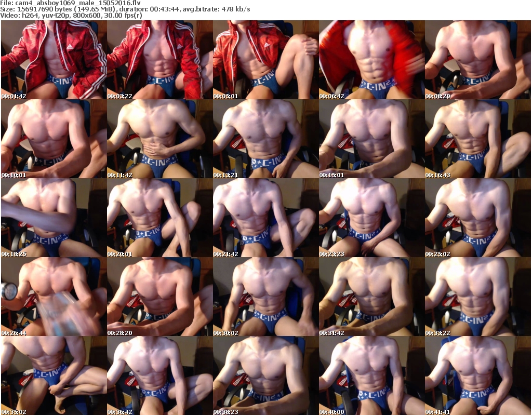Open the thumbnail at 00:10:01
Screen dimensions: 532x415
point(54,139)
